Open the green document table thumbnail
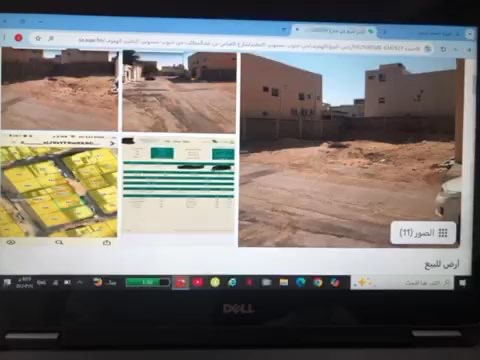 (179, 185)
